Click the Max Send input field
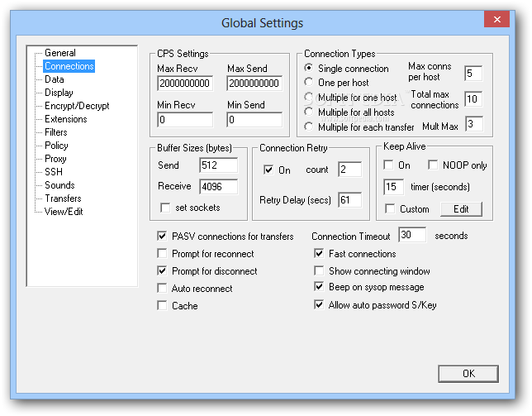 (254, 84)
